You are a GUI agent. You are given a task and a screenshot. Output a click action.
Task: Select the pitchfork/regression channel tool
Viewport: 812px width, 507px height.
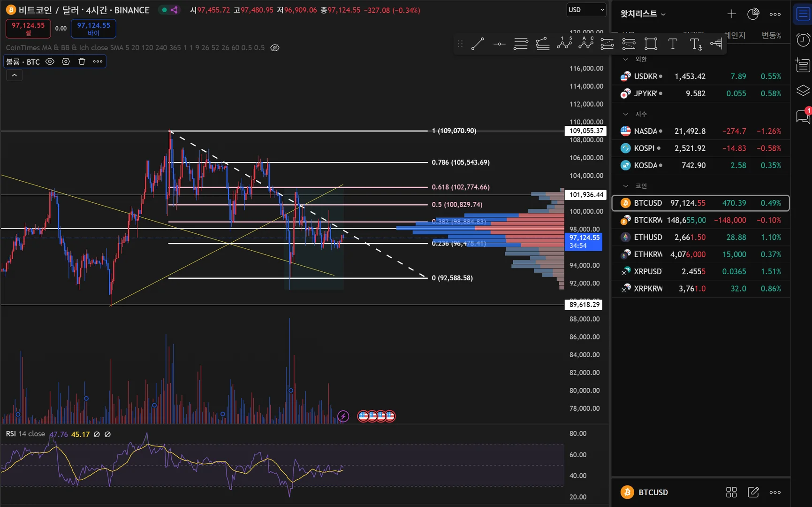coord(543,44)
